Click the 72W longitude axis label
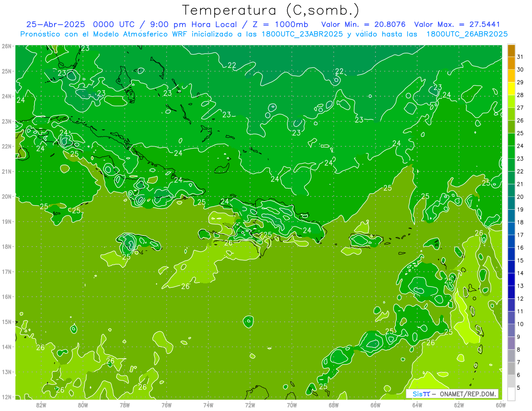The width and height of the screenshot is (532, 411). click(250, 405)
